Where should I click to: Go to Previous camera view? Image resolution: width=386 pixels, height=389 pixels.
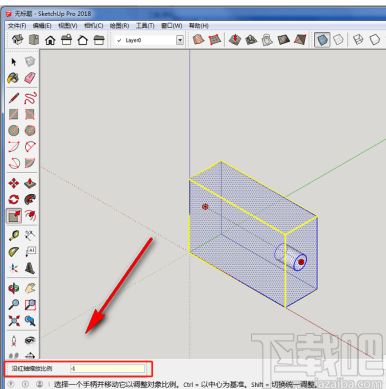coord(30,321)
